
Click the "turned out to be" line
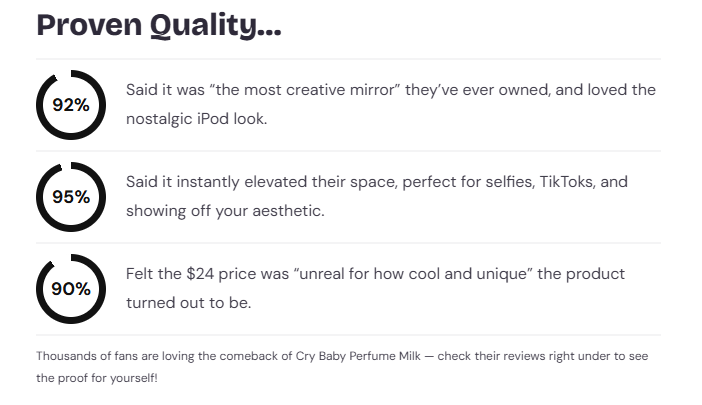[188, 302]
